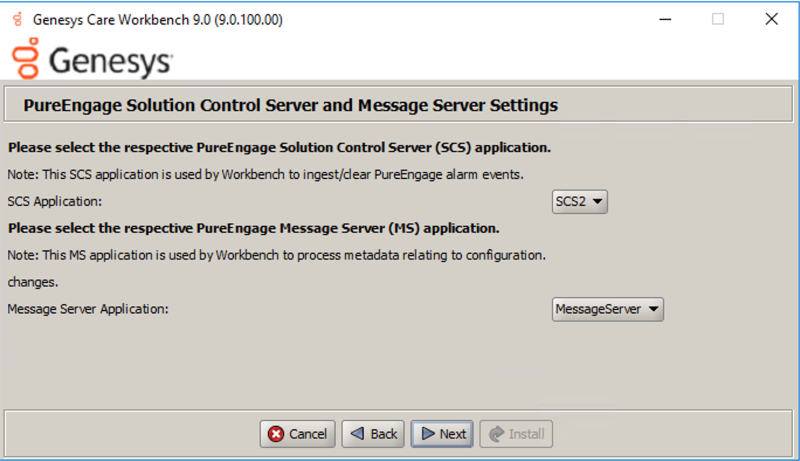Image resolution: width=800 pixels, height=461 pixels.
Task: Click the arrow beside MessageServer
Action: click(x=653, y=309)
